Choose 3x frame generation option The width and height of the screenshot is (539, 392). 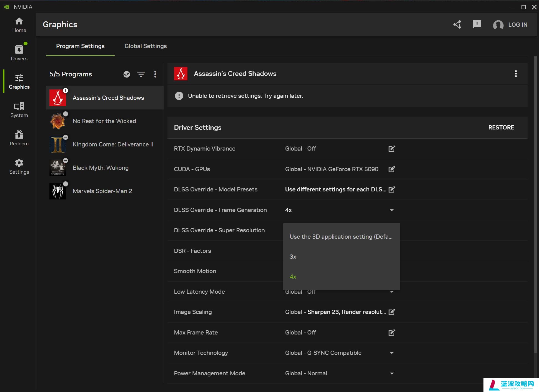pos(341,257)
